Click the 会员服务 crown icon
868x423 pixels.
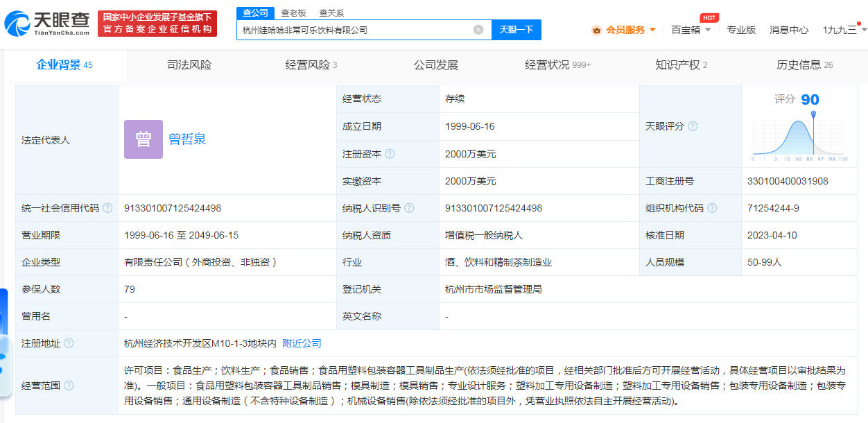tap(596, 30)
